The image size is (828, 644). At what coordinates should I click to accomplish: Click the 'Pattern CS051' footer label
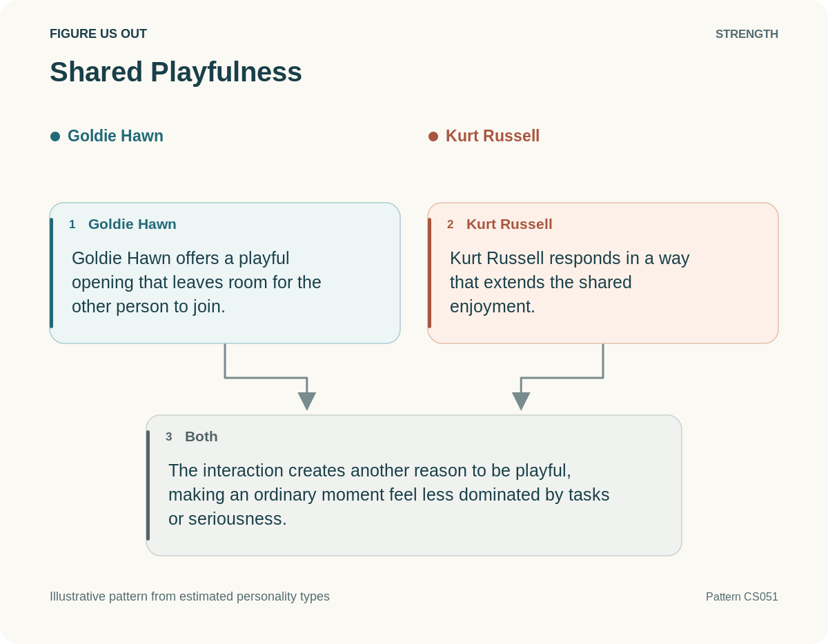742,597
